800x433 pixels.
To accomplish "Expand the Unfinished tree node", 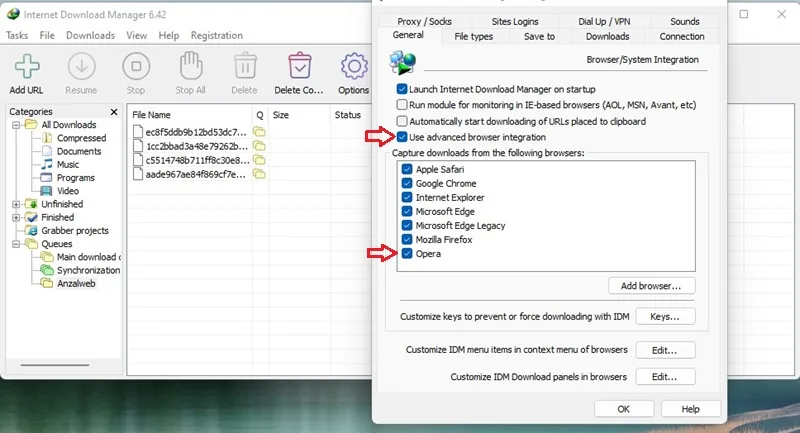I will pos(16,204).
